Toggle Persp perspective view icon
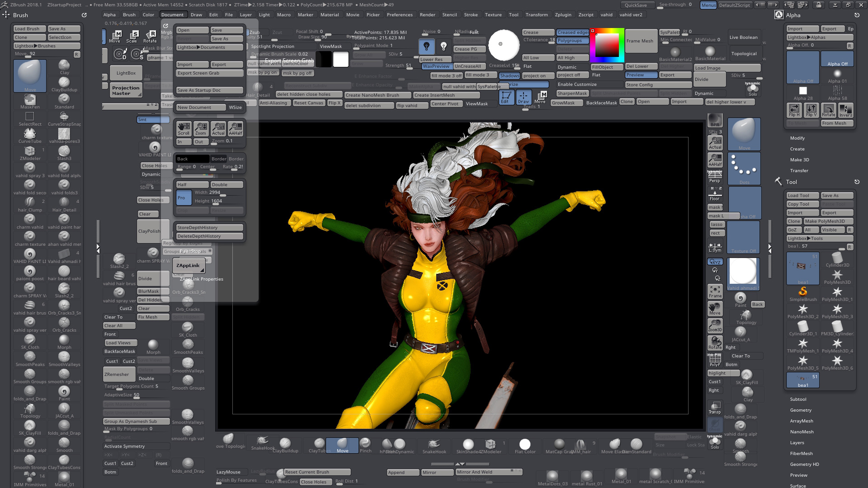Screen dimensions: 868x488 [715, 177]
